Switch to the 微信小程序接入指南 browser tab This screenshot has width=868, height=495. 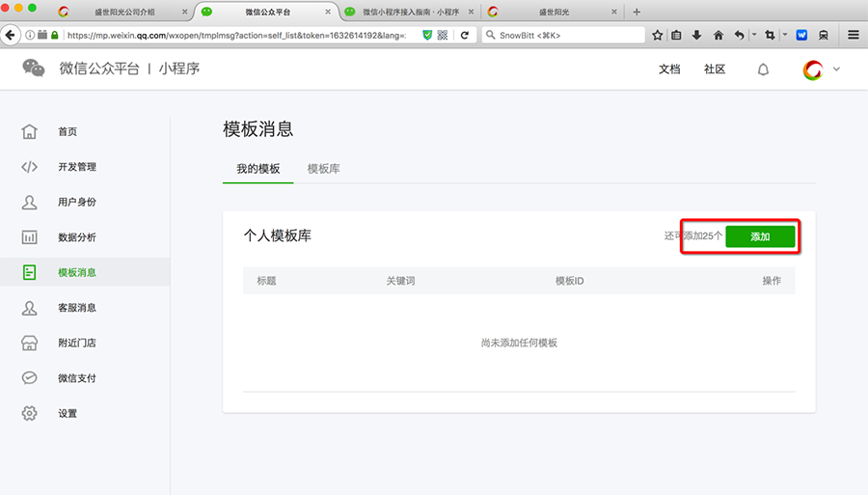[x=411, y=12]
